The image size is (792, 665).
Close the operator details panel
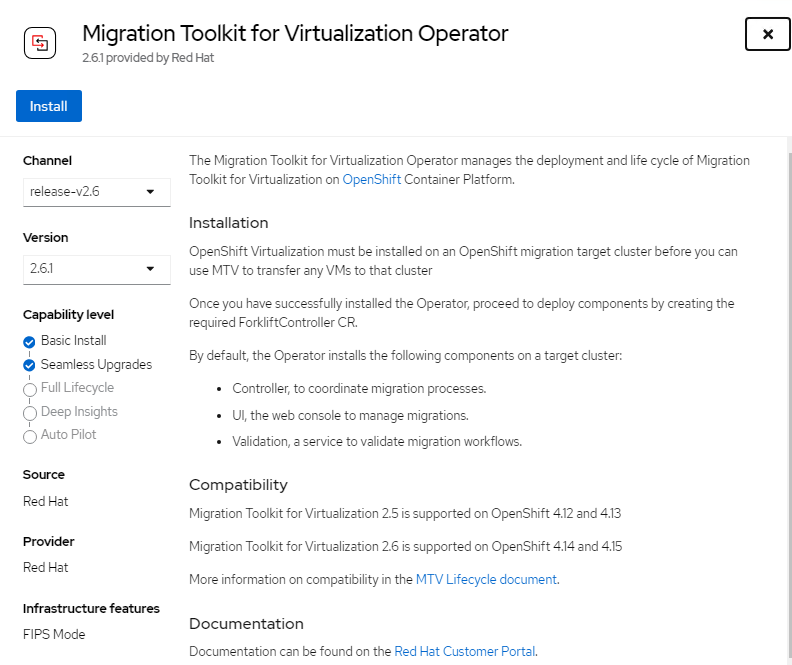pos(767,34)
